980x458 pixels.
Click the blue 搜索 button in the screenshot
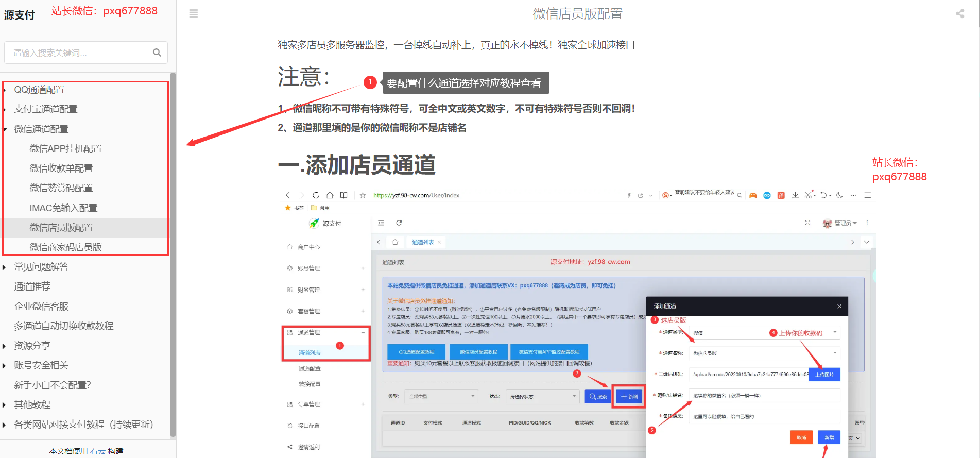tap(598, 397)
